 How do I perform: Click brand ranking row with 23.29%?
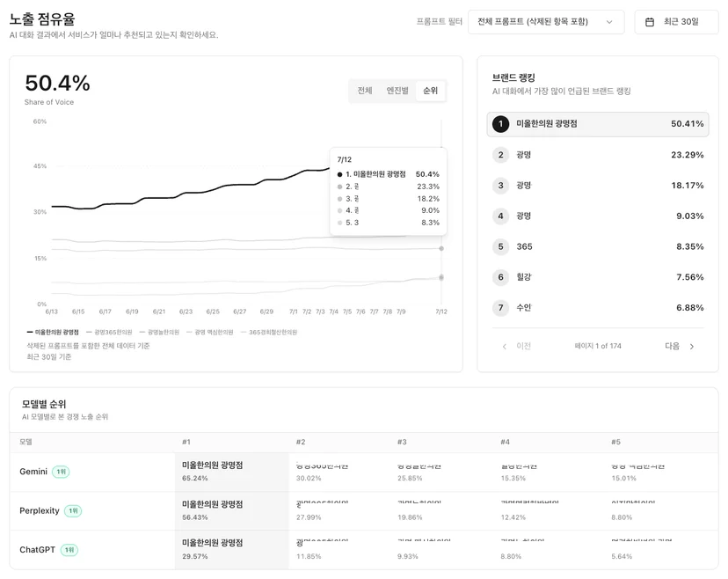(x=598, y=155)
